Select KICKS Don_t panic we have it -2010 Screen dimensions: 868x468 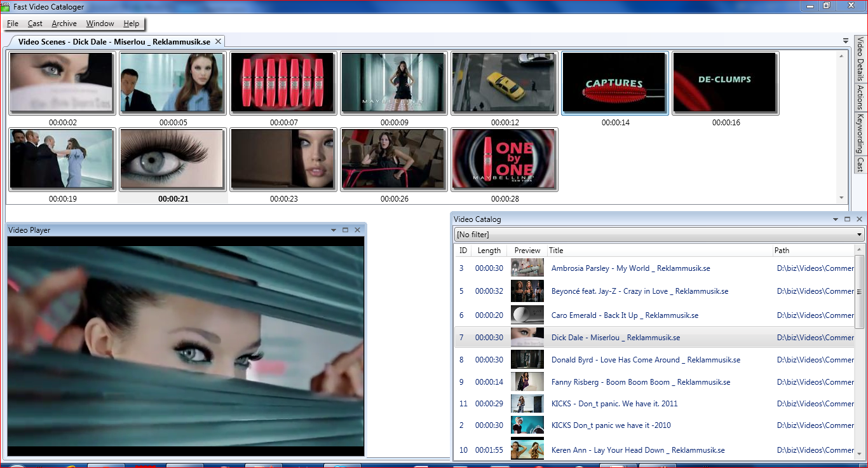pos(654,425)
